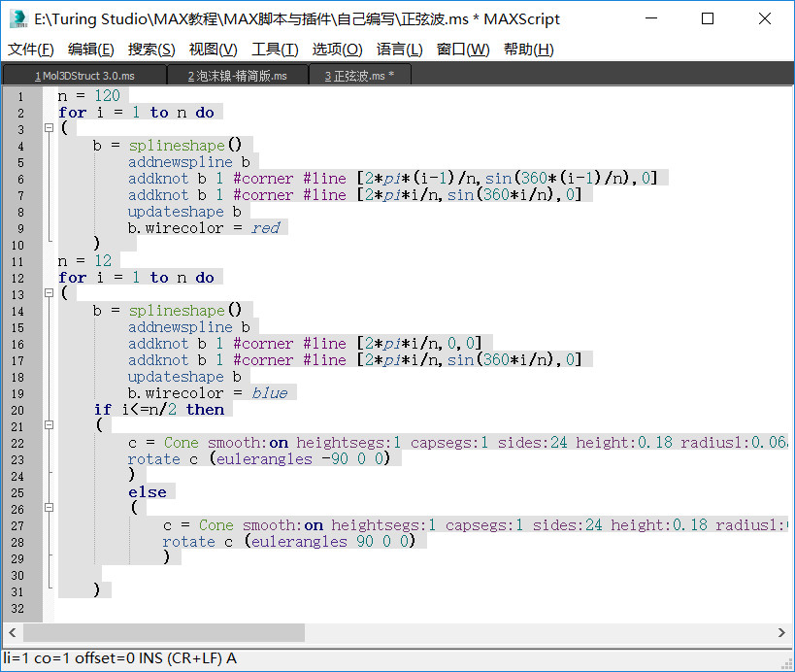Open the 工具(T) menu
The height and width of the screenshot is (672, 795).
click(x=275, y=50)
